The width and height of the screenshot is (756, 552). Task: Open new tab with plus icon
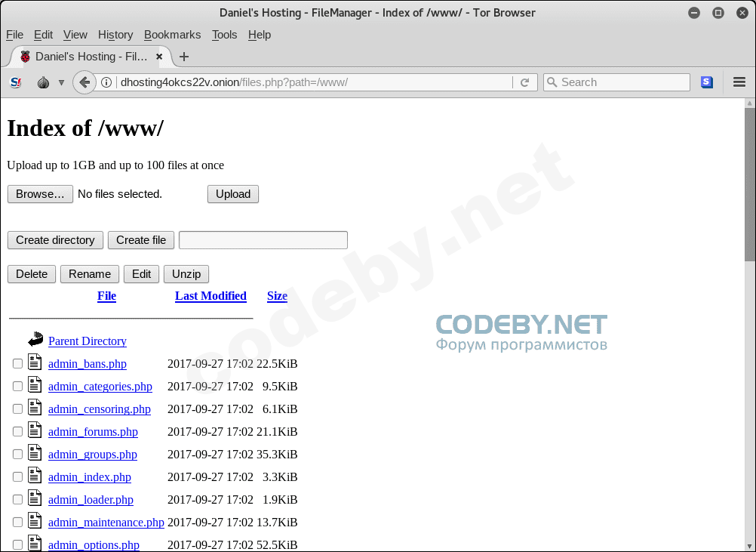(184, 57)
